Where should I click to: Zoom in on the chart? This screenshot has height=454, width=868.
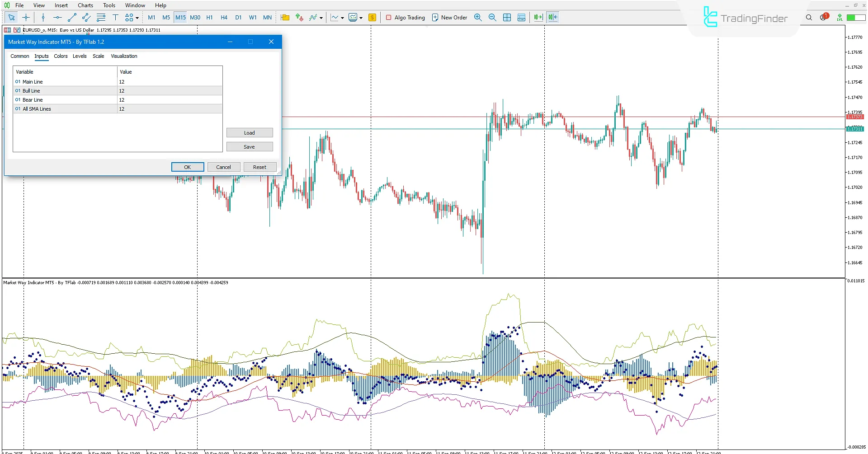(478, 17)
